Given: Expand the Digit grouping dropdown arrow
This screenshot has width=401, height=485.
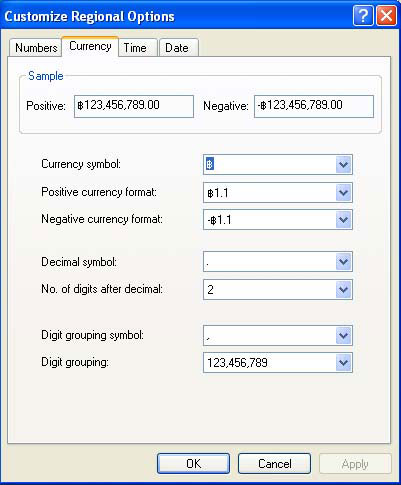Looking at the screenshot, I should tap(343, 362).
